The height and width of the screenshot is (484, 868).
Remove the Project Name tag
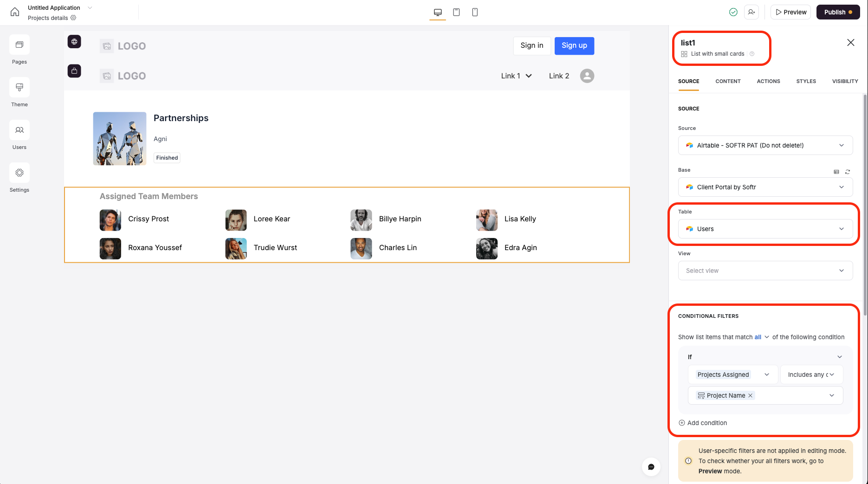(x=750, y=395)
